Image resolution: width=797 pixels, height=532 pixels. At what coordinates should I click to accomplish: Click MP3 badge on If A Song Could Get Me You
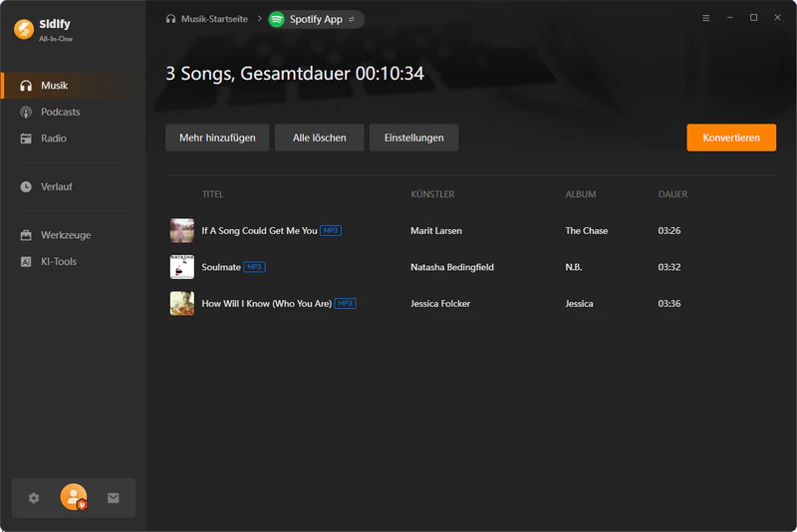click(331, 231)
